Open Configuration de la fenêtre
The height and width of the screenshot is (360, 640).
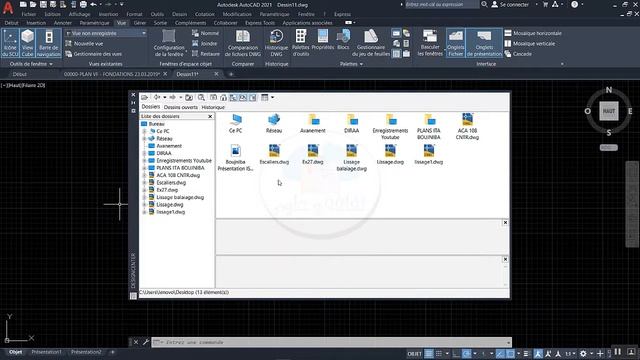pyautogui.click(x=169, y=43)
